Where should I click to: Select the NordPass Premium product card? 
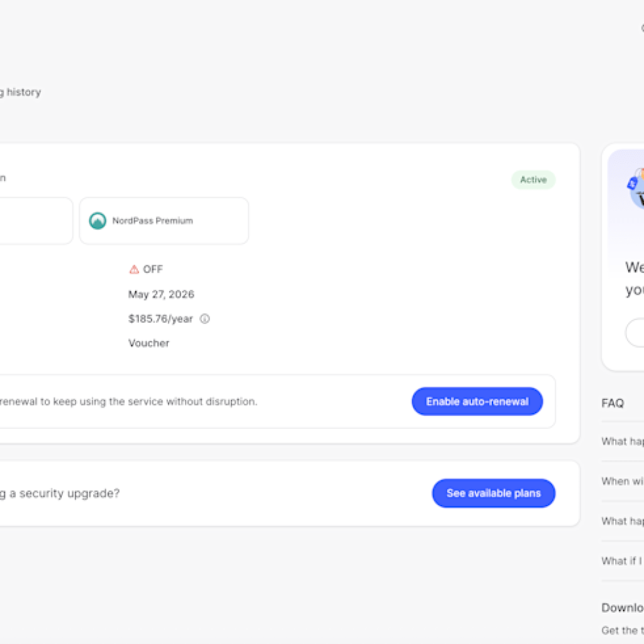tap(164, 221)
